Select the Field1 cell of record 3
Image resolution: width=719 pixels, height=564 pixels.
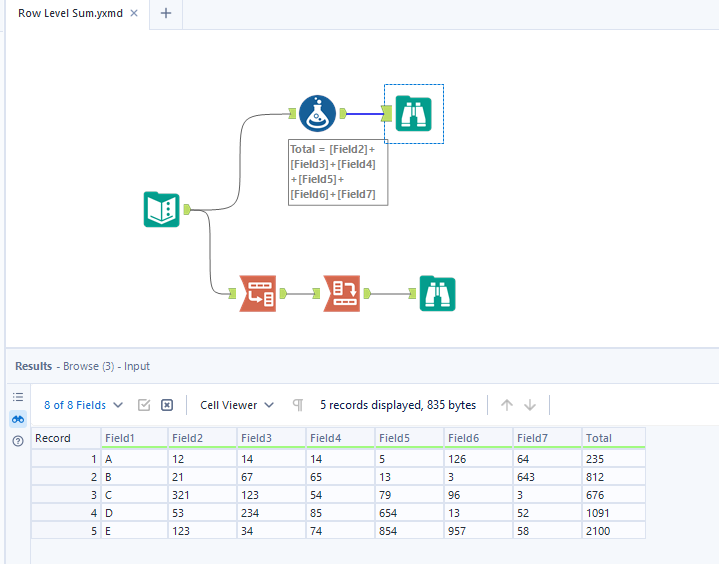[x=134, y=494]
